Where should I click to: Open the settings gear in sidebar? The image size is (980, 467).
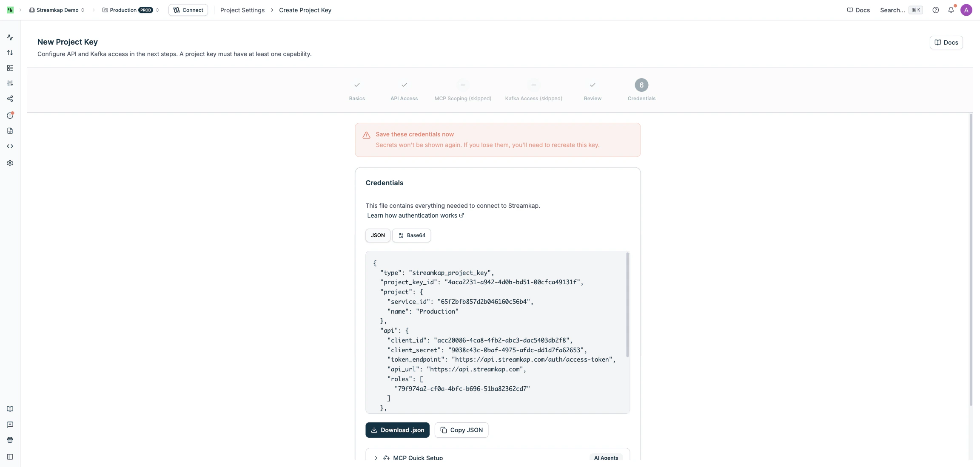[x=10, y=163]
